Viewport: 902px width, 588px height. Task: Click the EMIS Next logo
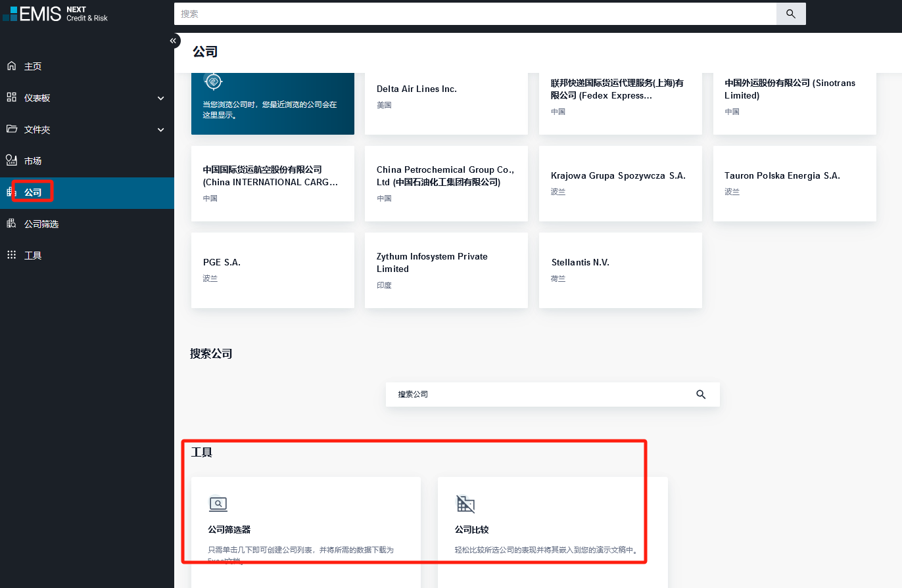coord(55,14)
